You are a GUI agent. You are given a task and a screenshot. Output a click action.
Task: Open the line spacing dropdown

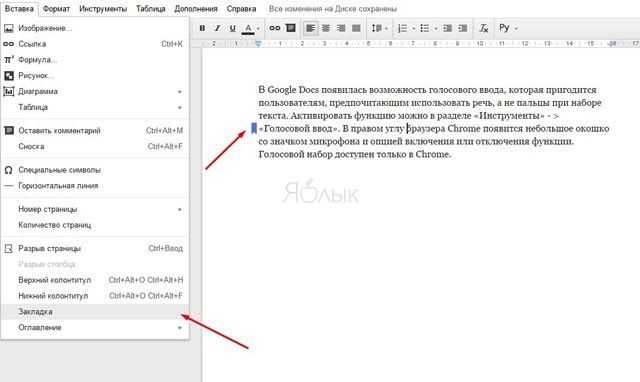[379, 28]
